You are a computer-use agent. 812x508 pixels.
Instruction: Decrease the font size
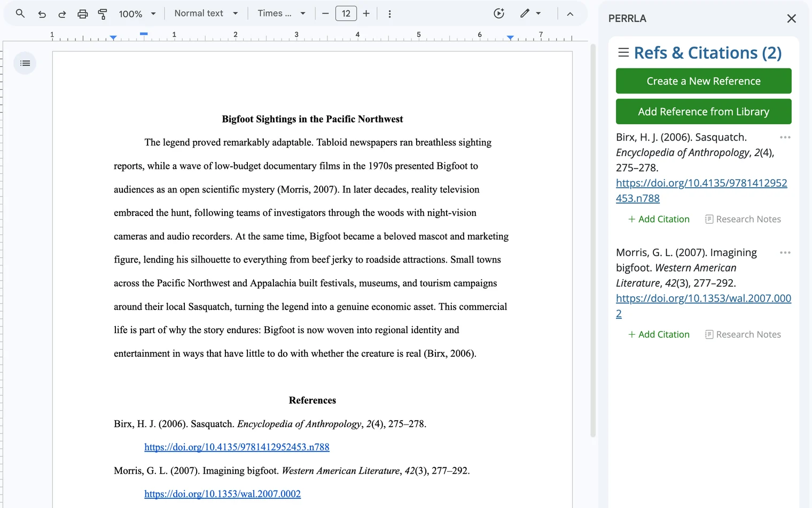tap(325, 13)
